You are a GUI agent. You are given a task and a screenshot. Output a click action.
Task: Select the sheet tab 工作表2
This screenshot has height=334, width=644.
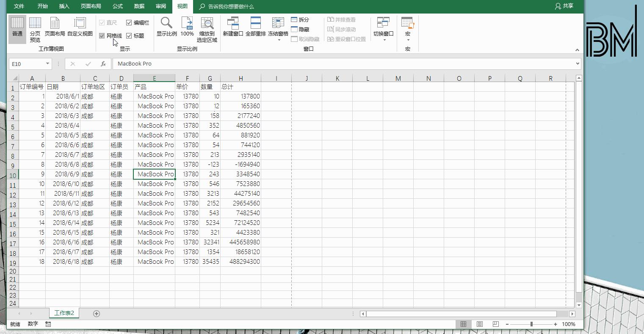(x=64, y=313)
